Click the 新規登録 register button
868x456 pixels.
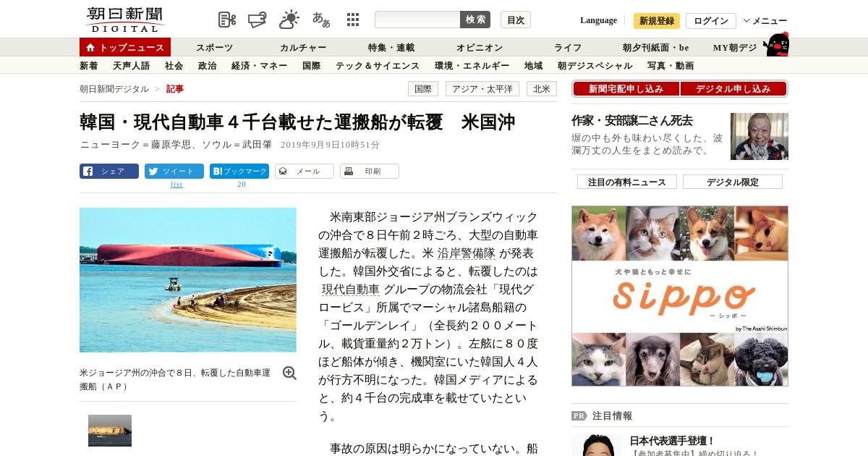[657, 21]
